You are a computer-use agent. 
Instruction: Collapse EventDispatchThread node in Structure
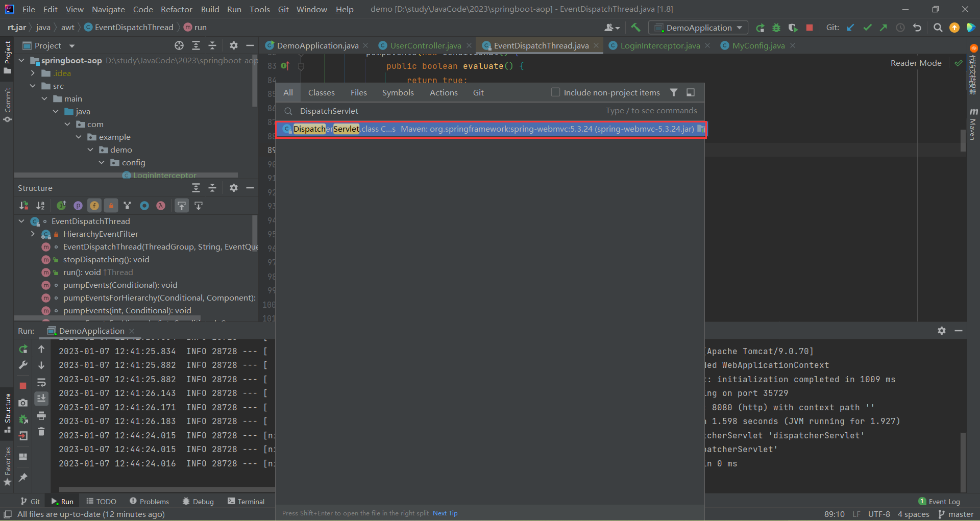[x=21, y=221]
